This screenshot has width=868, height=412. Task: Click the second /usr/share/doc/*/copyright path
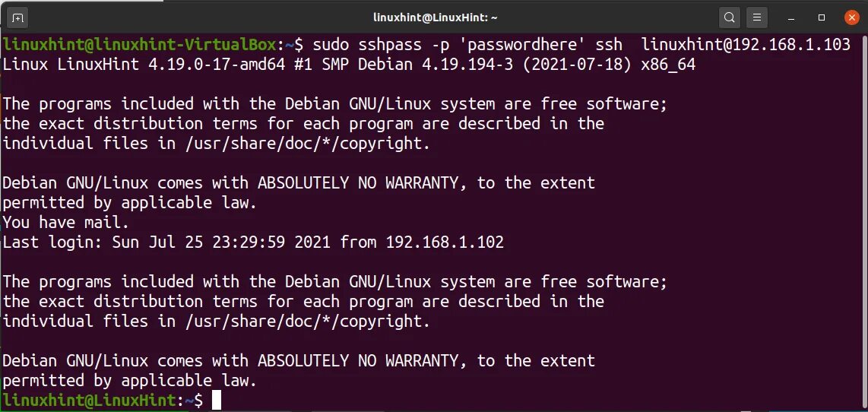coord(306,322)
